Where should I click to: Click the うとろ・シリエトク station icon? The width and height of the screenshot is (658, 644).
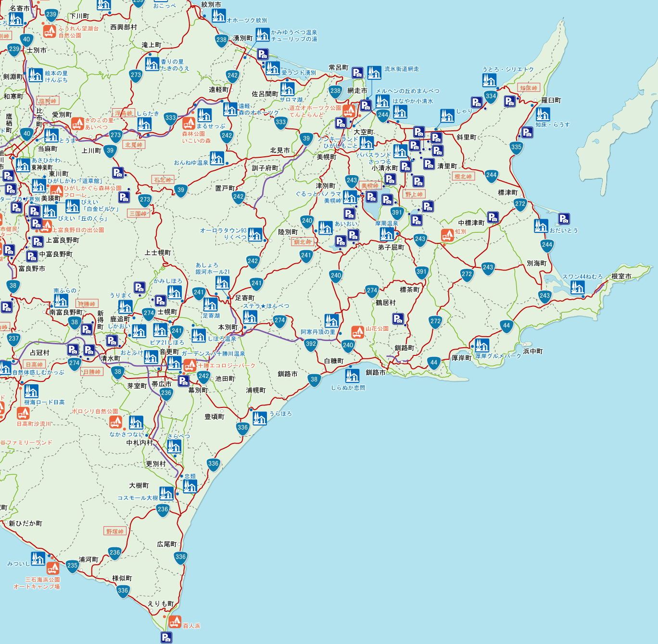pyautogui.click(x=489, y=80)
